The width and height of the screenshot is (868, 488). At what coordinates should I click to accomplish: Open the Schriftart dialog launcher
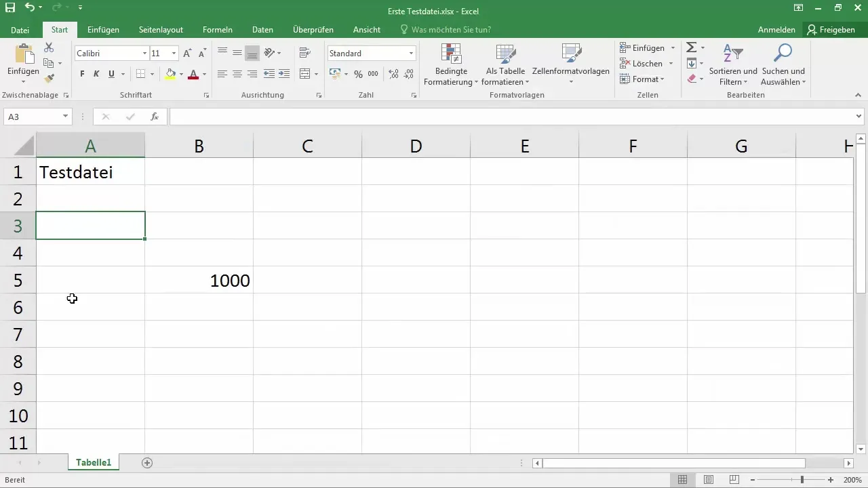click(205, 96)
